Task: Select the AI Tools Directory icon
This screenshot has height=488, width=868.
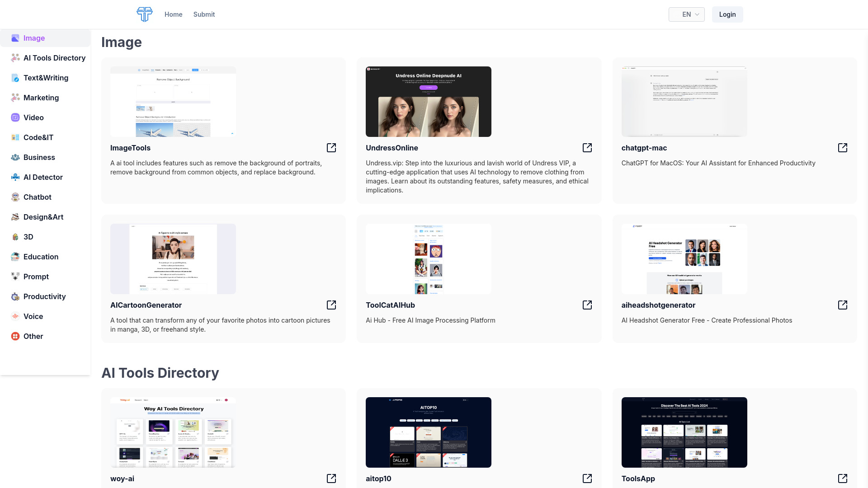Action: coord(15,58)
